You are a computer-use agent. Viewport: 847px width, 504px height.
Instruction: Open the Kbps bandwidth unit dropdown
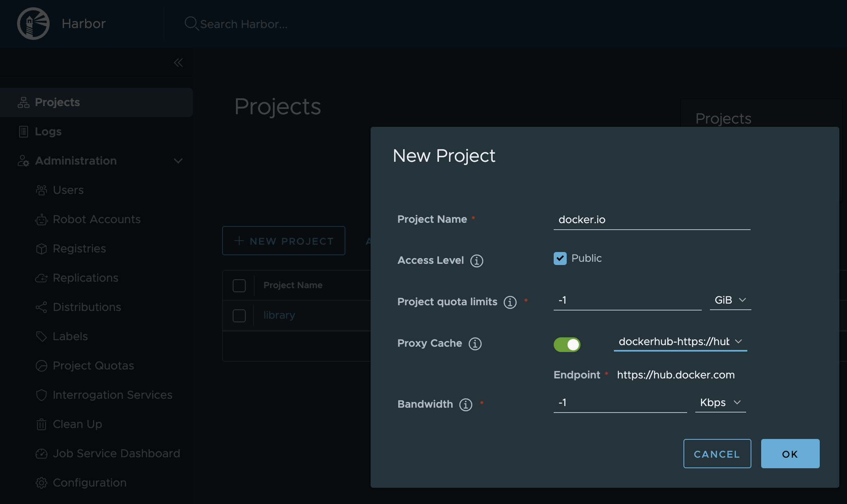pos(720,402)
